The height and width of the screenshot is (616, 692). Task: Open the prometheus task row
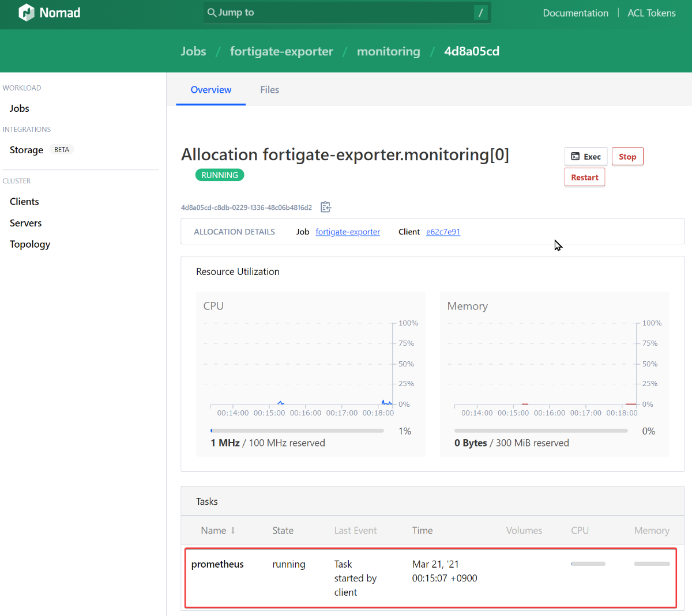click(x=431, y=578)
